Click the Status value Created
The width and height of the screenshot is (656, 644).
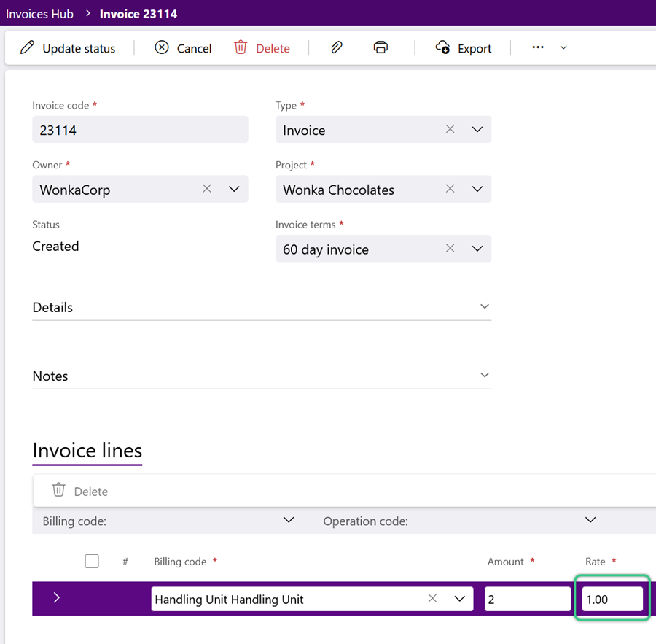tap(55, 247)
